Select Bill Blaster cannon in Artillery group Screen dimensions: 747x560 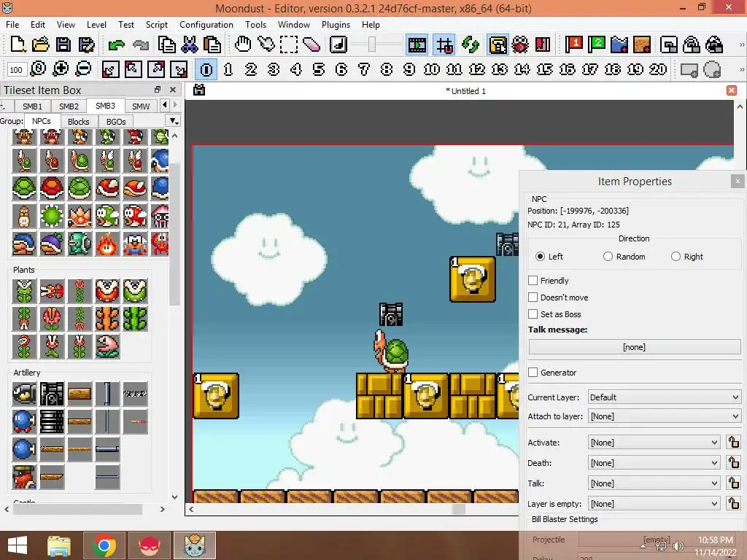[x=52, y=394]
